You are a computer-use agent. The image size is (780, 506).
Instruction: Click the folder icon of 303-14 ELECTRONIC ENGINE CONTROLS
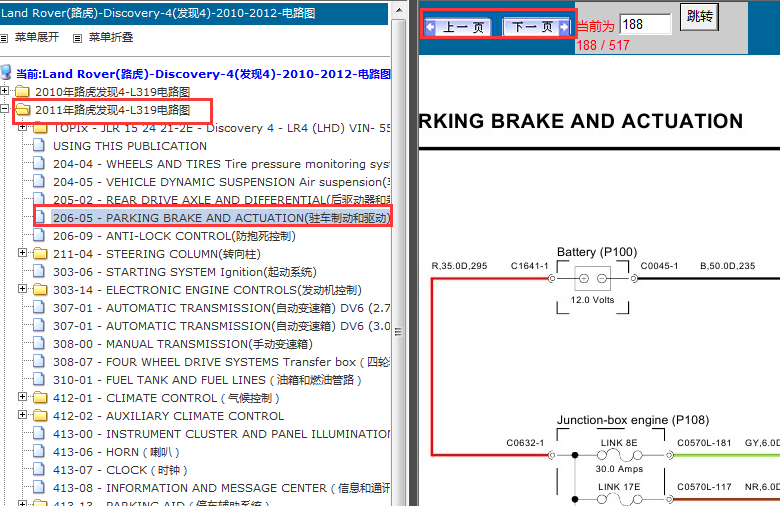pos(40,290)
